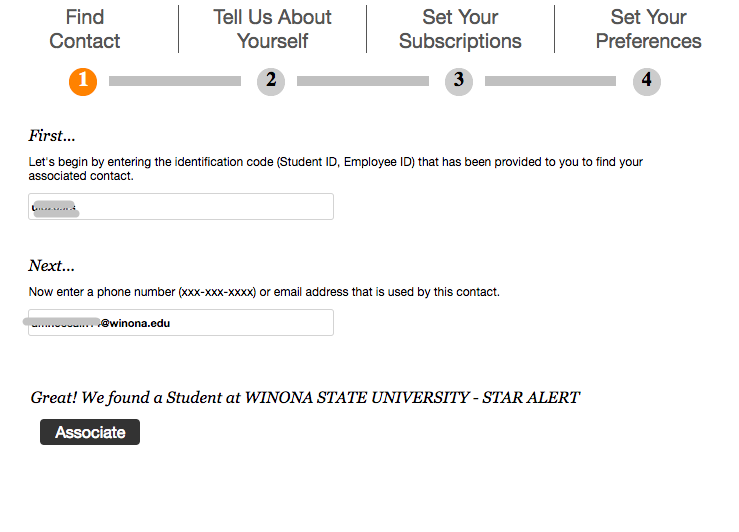
Task: Click the "Great! We found a Student" message
Action: (305, 398)
